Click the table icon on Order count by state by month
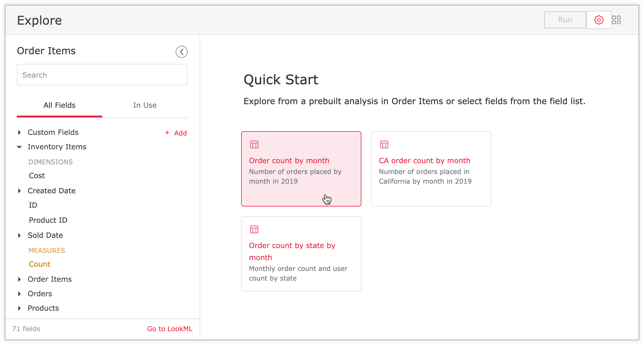The height and width of the screenshot is (345, 644). [x=254, y=229]
